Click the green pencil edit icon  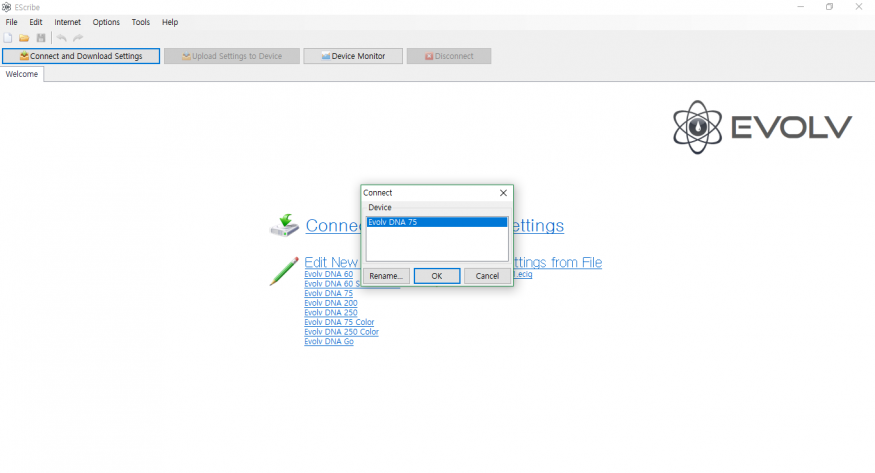[x=284, y=271]
